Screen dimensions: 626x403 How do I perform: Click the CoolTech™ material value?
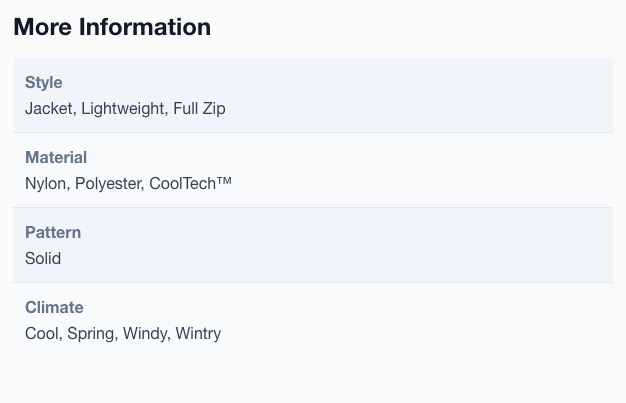point(190,184)
